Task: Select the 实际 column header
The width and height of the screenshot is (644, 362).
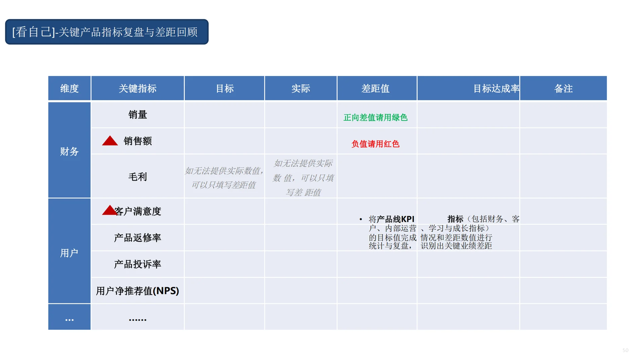Action: 301,88
